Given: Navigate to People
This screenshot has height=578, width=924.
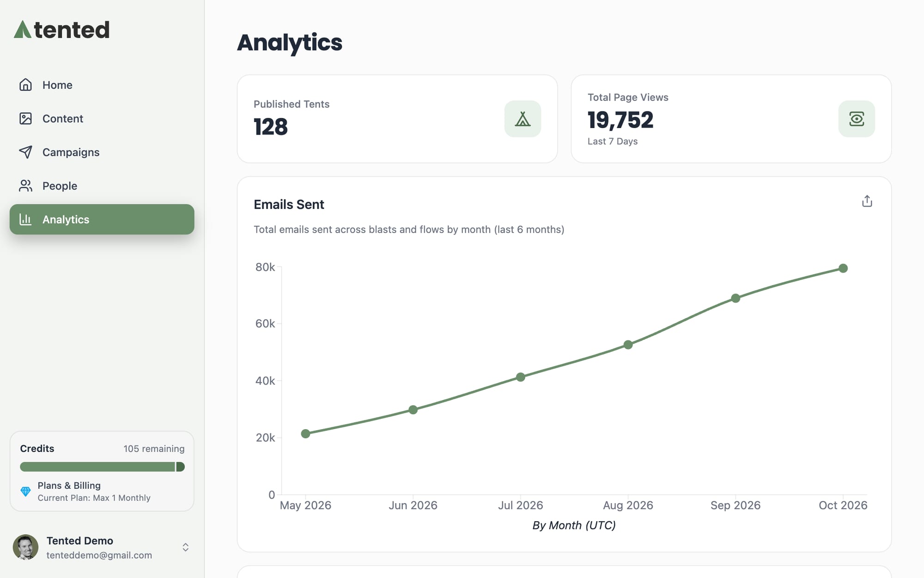Looking at the screenshot, I should pyautogui.click(x=102, y=186).
